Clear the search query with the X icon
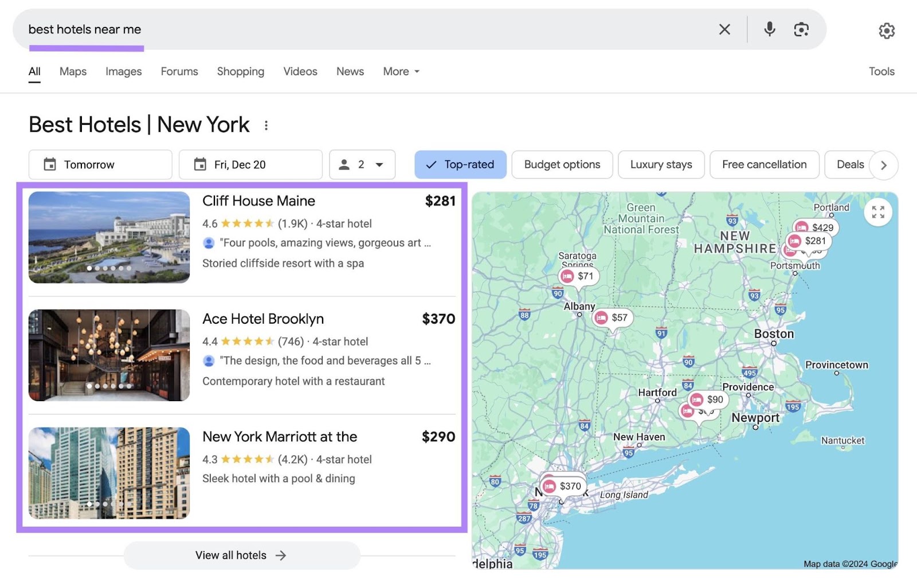917x588 pixels. (x=724, y=29)
